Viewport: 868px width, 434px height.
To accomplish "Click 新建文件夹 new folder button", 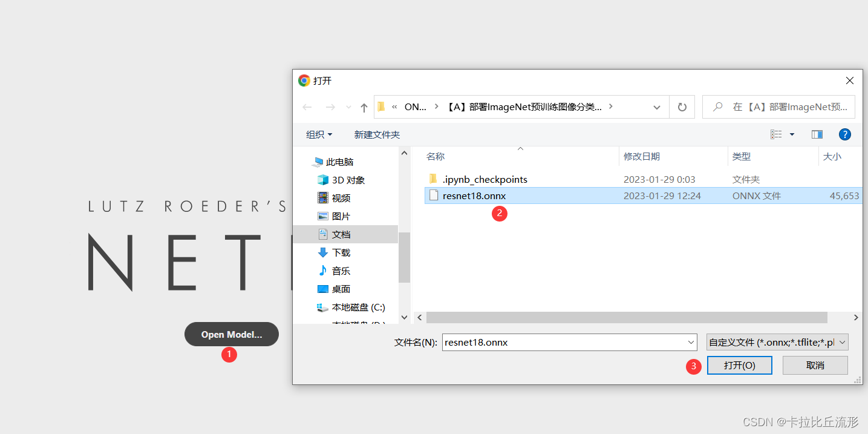I will (377, 134).
